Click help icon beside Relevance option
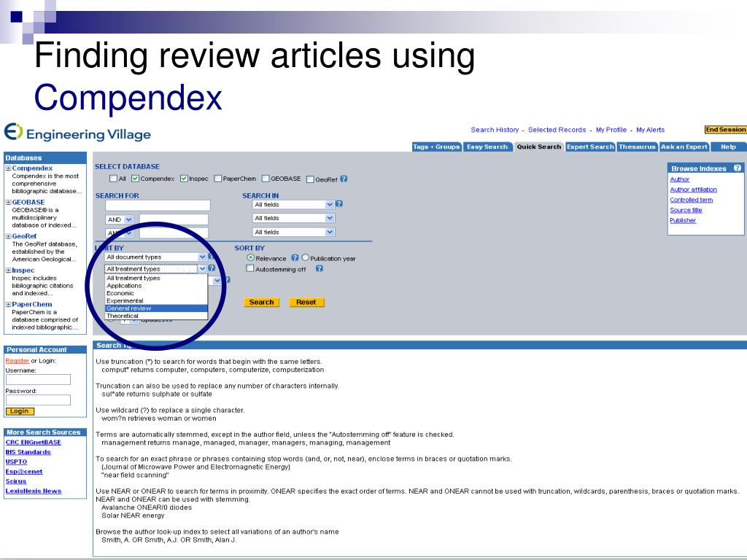Screen dimensions: 747x560 pyautogui.click(x=295, y=257)
